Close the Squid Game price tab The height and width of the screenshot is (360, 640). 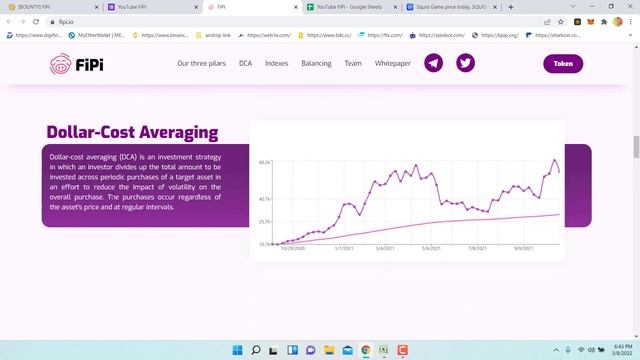pyautogui.click(x=495, y=7)
